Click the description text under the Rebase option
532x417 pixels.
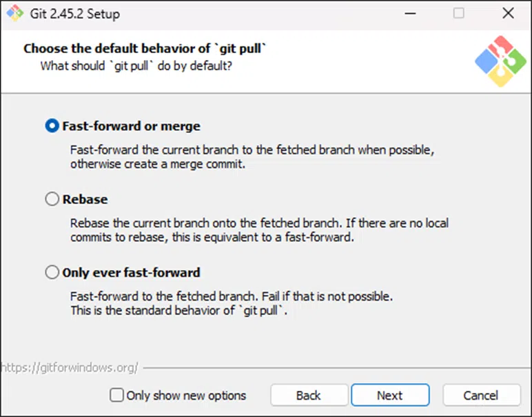point(259,230)
